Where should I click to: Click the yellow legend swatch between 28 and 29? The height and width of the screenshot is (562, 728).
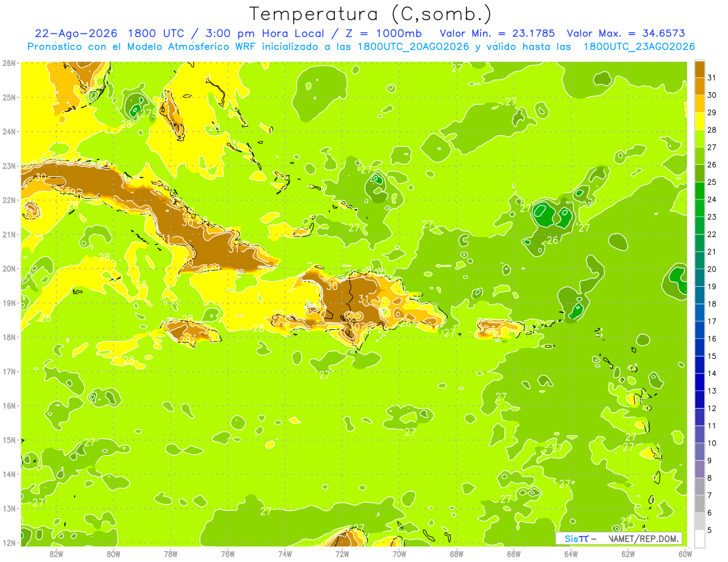pos(699,121)
